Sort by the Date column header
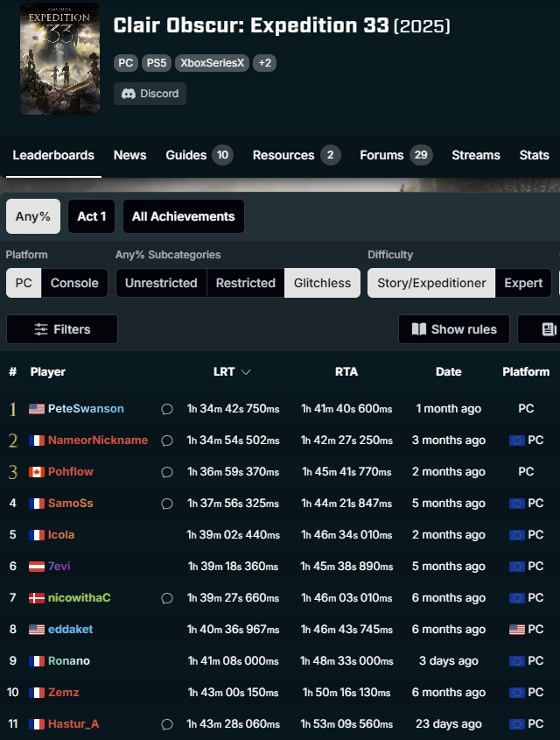This screenshot has width=560, height=740. [x=448, y=372]
